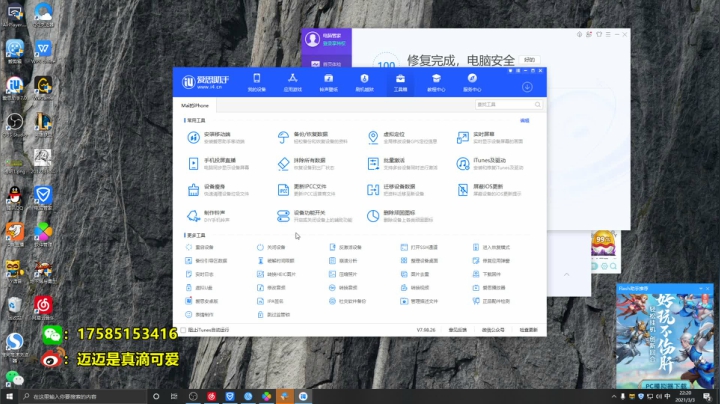Switch to 应用游戏 Apps & Games tab

tap(292, 83)
